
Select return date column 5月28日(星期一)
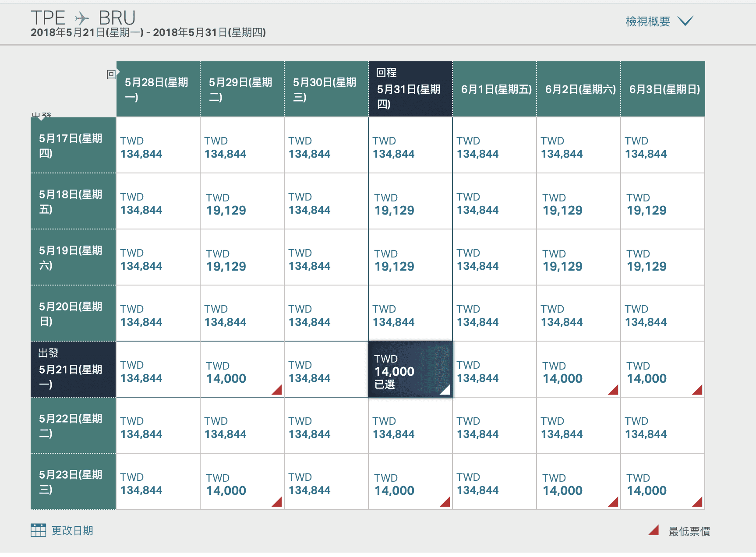pos(158,89)
